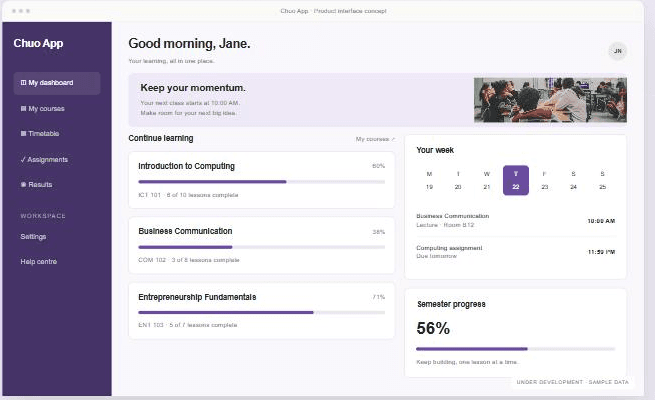Click the JN profile avatar
The height and width of the screenshot is (400, 655).
point(617,51)
